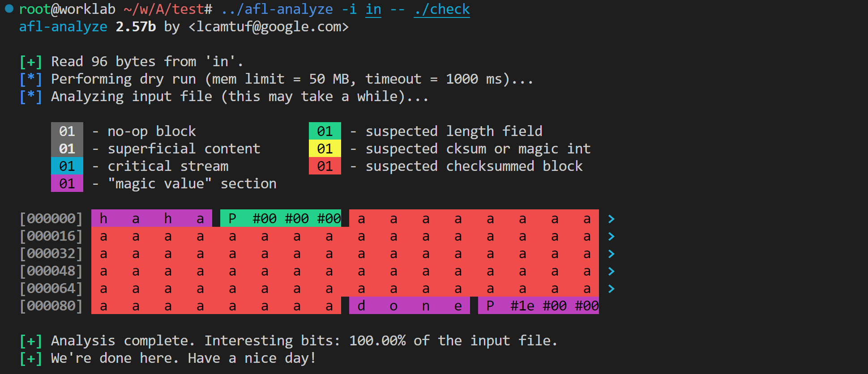
Task: Click the yellow cksum or magic int swatch
Action: [325, 149]
